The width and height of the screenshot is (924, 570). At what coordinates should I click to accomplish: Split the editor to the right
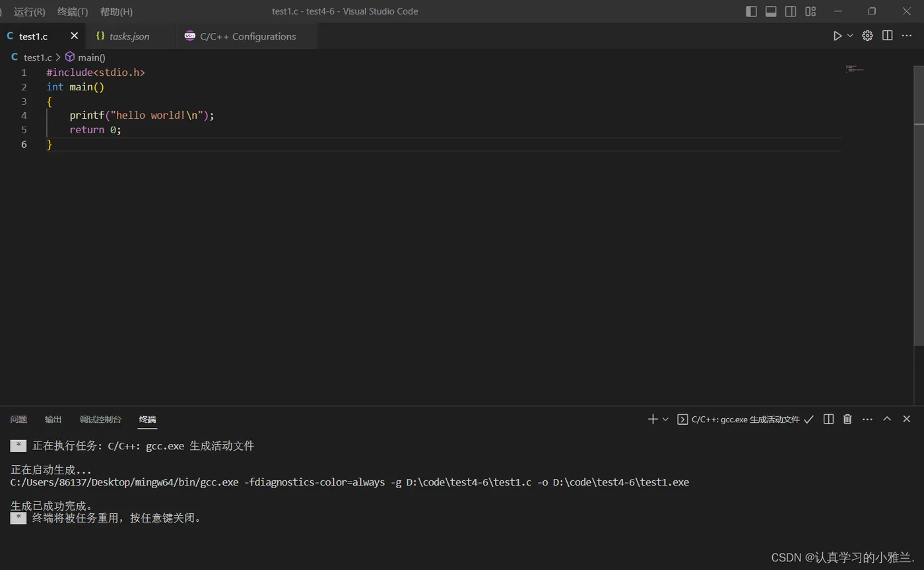pyautogui.click(x=887, y=36)
